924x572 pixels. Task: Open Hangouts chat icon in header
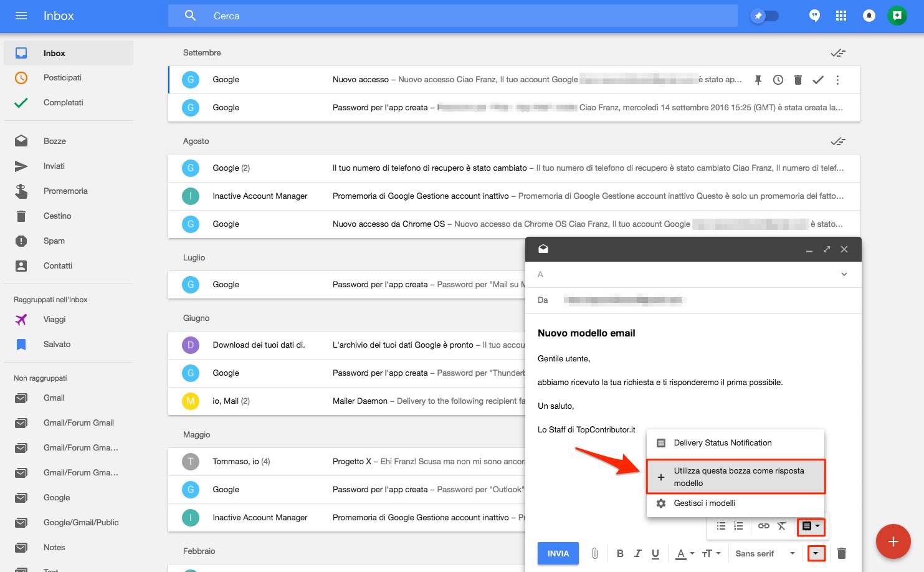pos(814,16)
